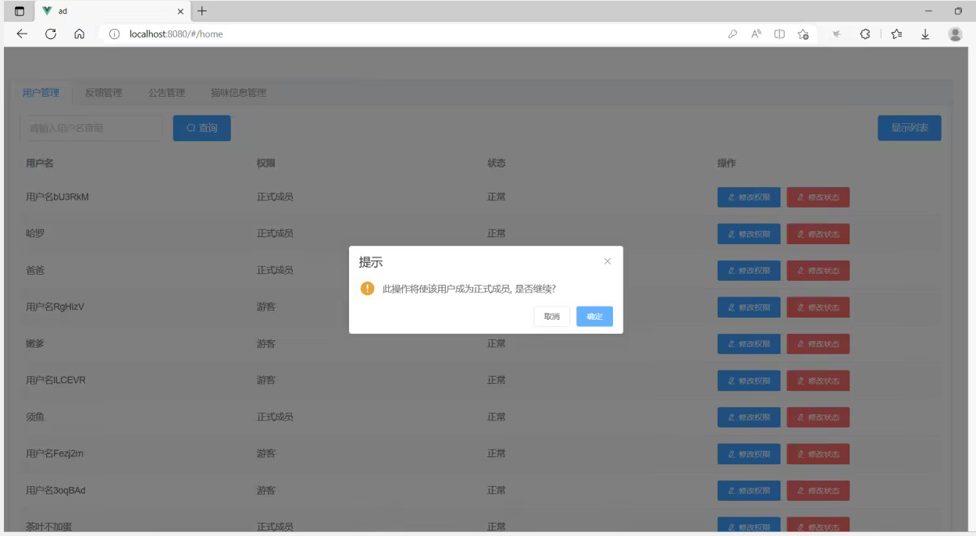Click 修改权限 for user 爸爸
This screenshot has height=536, width=976.
pos(749,271)
